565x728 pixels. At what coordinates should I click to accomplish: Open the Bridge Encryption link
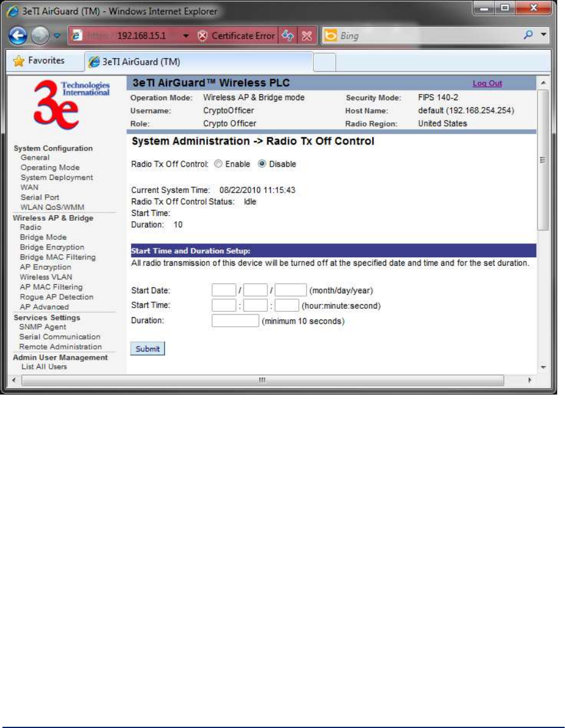pyautogui.click(x=52, y=247)
